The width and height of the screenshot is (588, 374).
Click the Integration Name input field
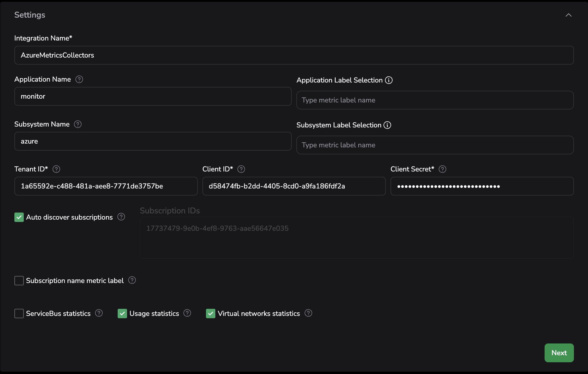click(294, 55)
